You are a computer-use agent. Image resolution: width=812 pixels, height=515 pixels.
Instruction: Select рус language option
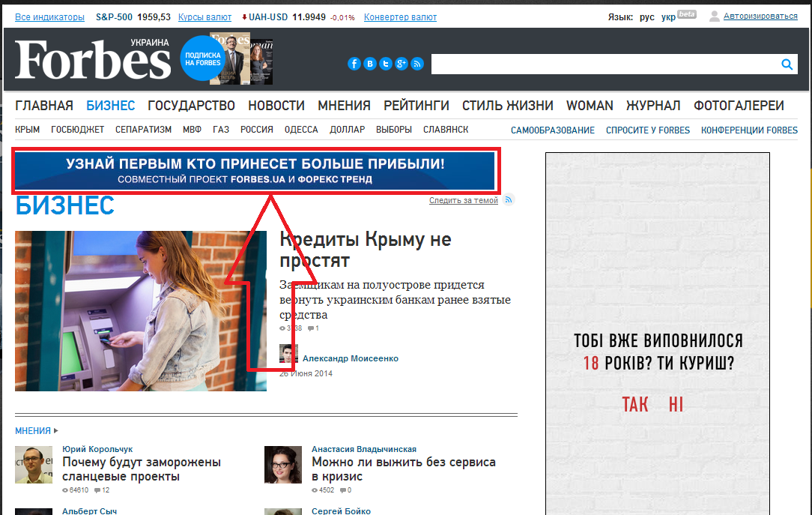click(646, 17)
